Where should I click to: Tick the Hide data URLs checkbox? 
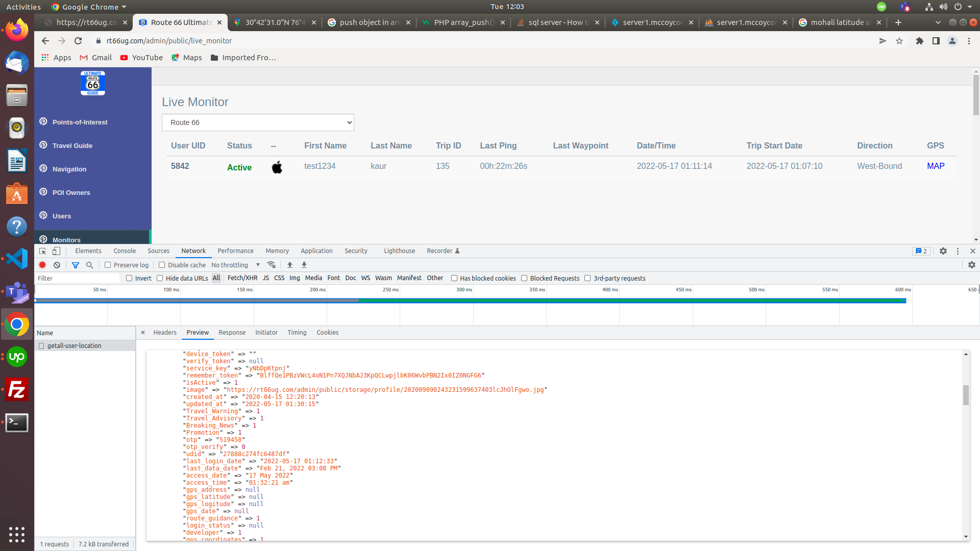click(x=160, y=278)
